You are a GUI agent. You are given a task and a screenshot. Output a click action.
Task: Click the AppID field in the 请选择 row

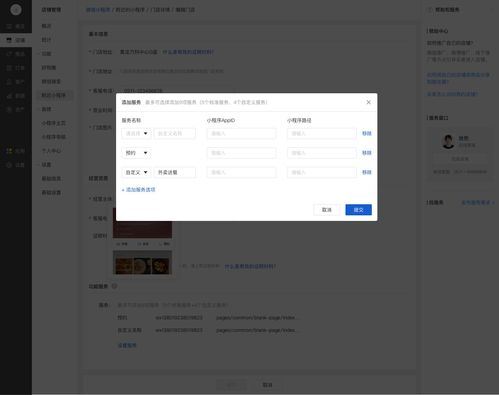tap(241, 133)
